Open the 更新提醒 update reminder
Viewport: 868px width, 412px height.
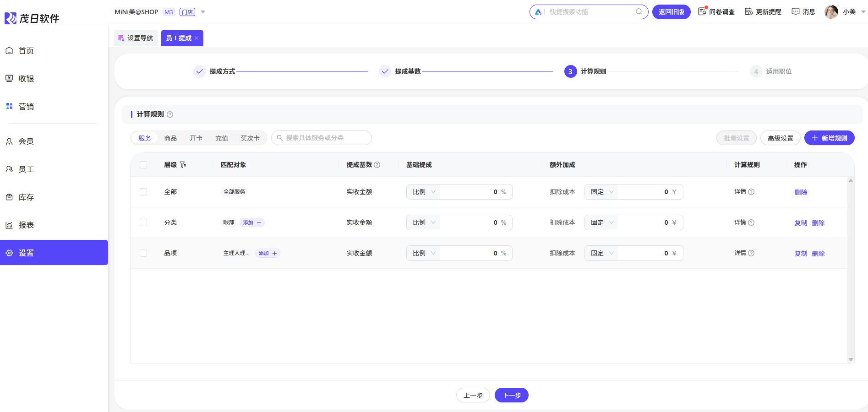tap(763, 12)
